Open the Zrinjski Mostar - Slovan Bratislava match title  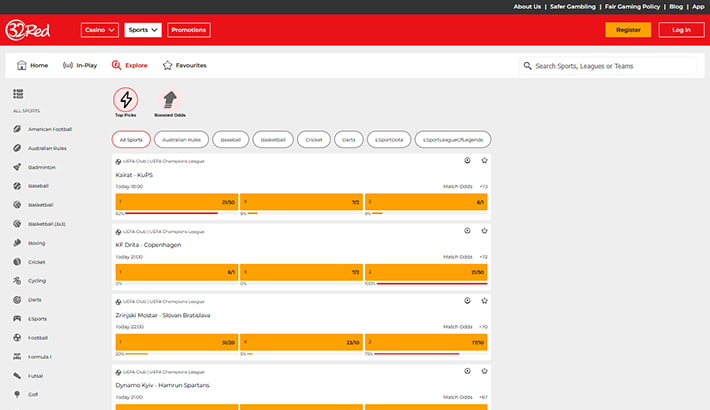pyautogui.click(x=163, y=315)
